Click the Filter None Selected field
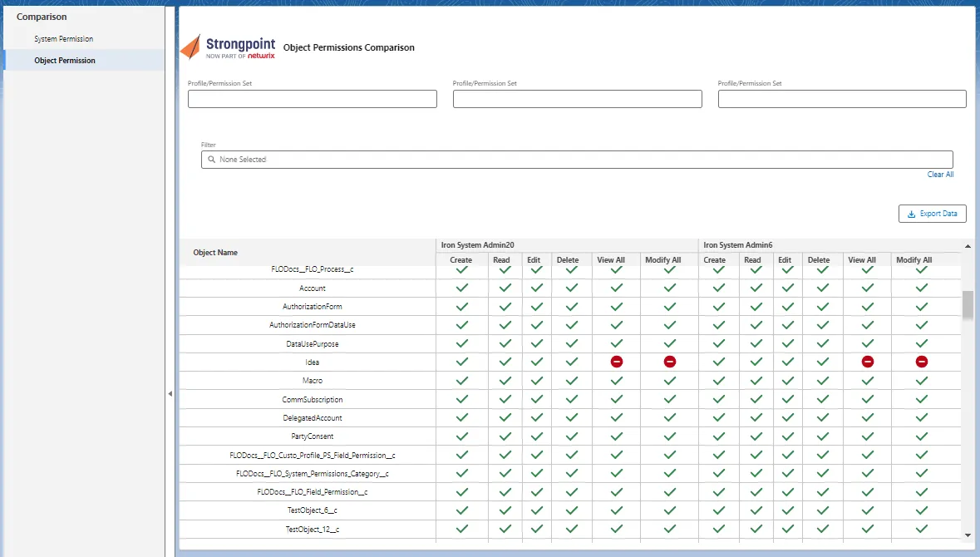This screenshot has width=980, height=557. coord(577,160)
